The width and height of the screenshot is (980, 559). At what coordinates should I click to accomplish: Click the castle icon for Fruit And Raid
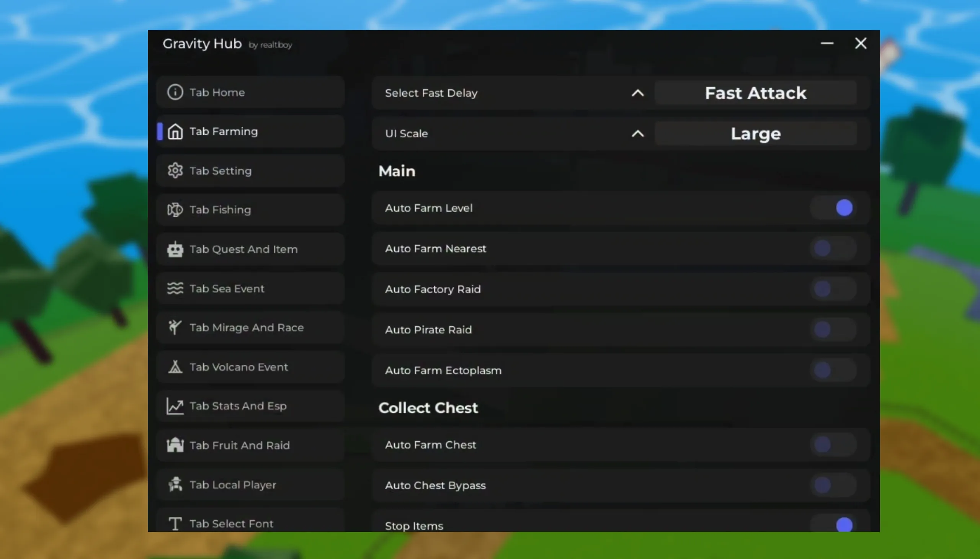[175, 445]
